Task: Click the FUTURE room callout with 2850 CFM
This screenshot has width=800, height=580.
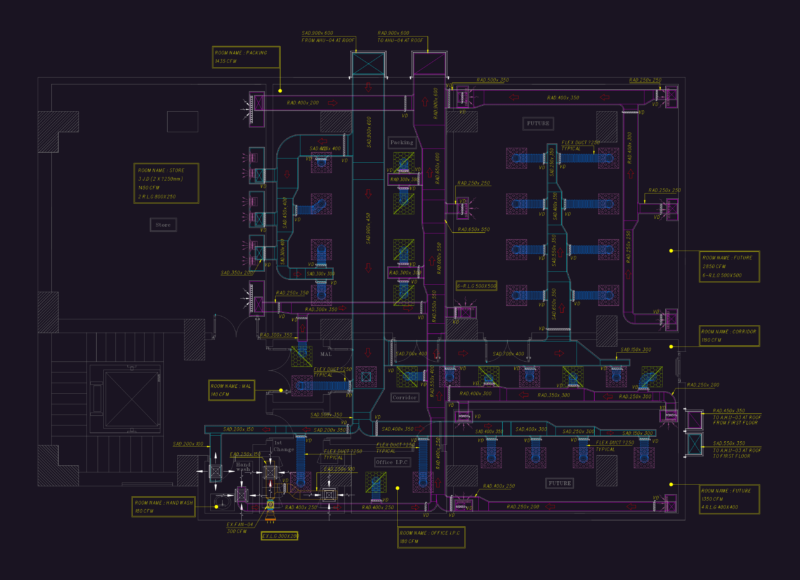Action: (x=729, y=266)
